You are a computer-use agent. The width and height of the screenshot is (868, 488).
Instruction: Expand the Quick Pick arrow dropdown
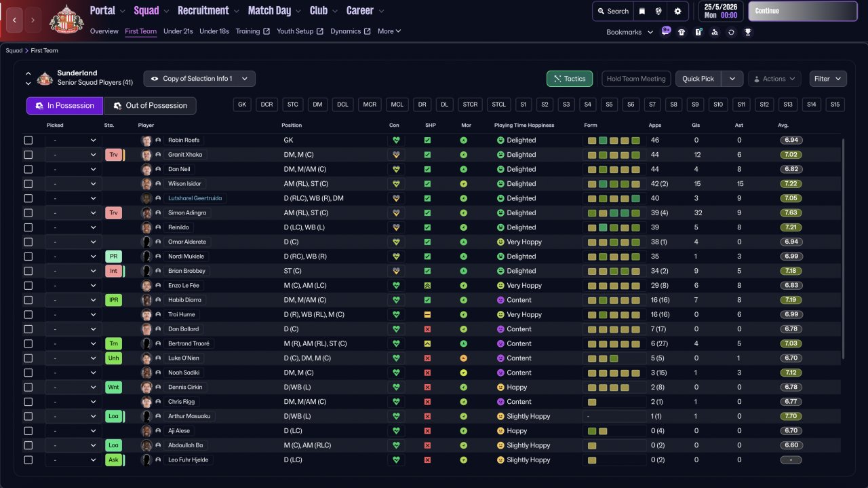click(x=732, y=79)
